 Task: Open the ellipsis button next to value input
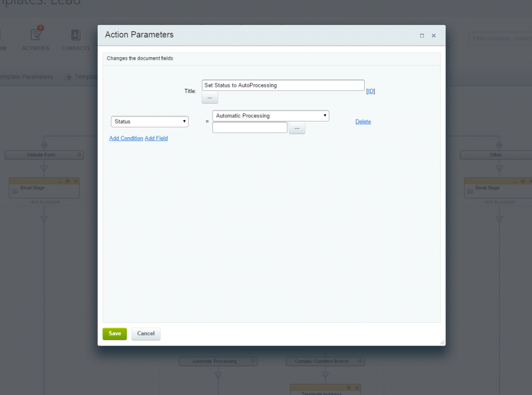(297, 128)
